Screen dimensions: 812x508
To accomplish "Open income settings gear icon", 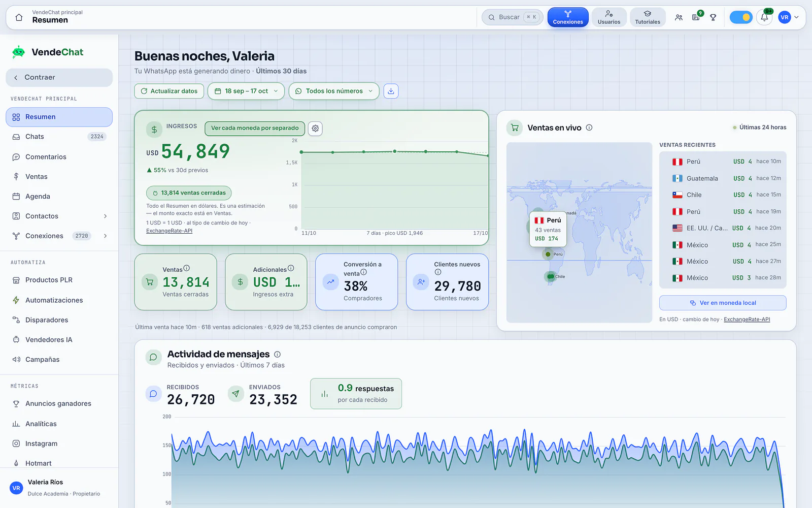I will pyautogui.click(x=315, y=129).
